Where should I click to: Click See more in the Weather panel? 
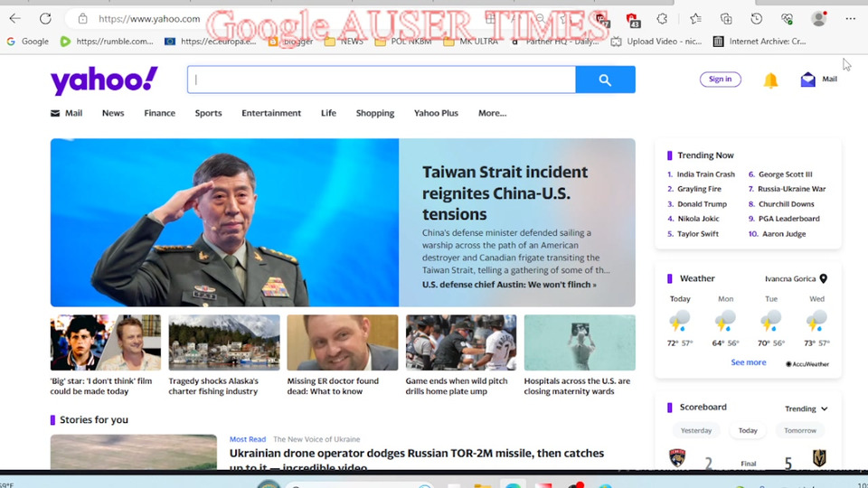click(749, 362)
